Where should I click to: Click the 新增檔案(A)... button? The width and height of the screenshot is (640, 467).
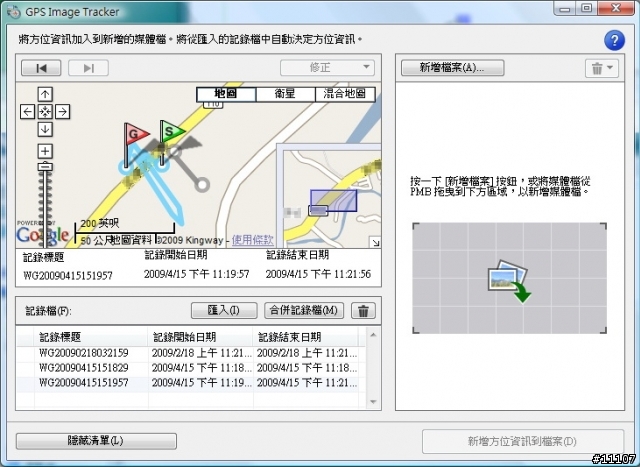453,68
